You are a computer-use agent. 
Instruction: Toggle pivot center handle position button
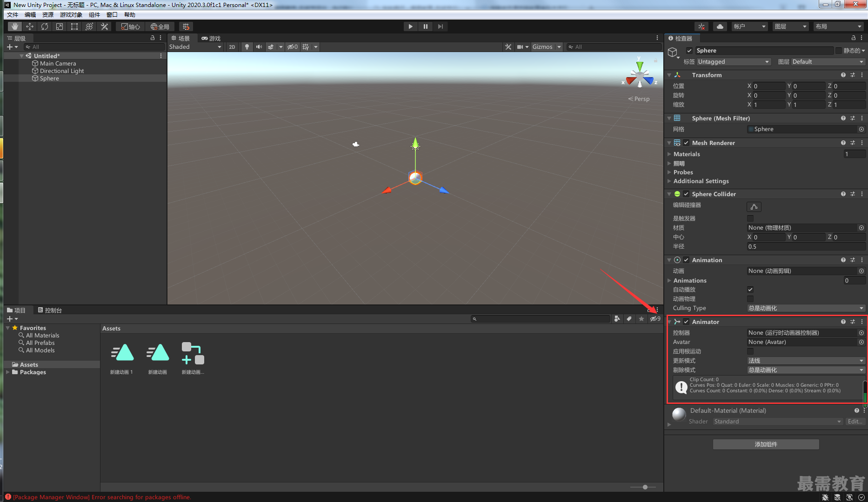coord(130,26)
